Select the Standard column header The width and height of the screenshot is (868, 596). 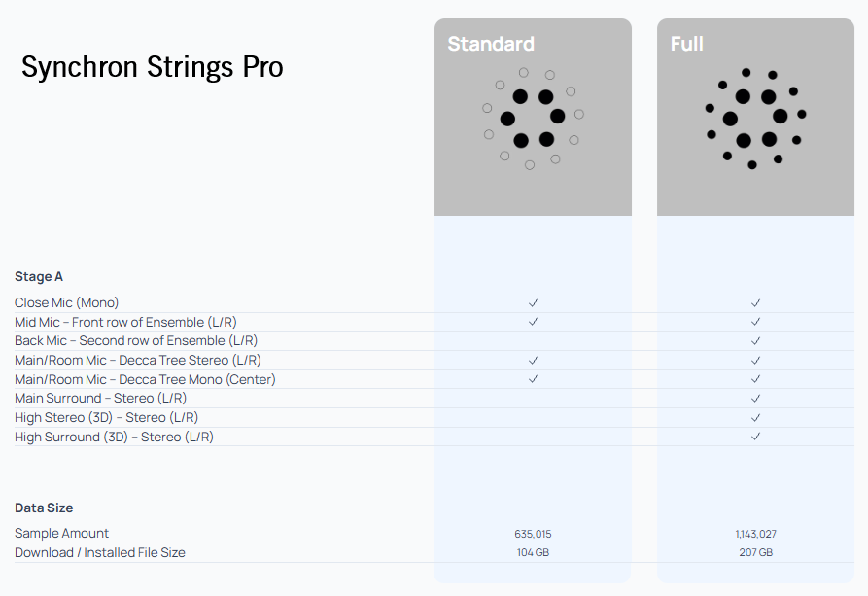491,44
